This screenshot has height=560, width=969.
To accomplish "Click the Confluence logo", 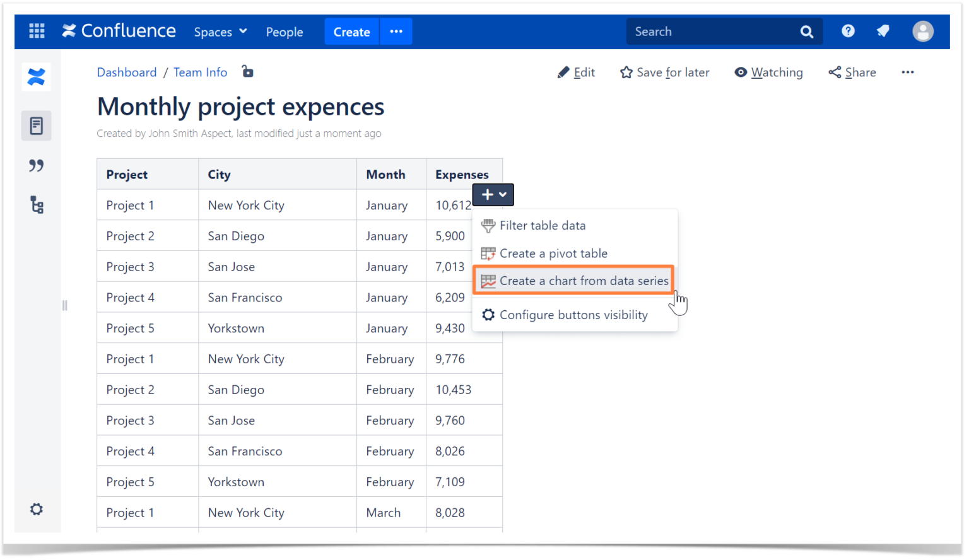I will 119,30.
